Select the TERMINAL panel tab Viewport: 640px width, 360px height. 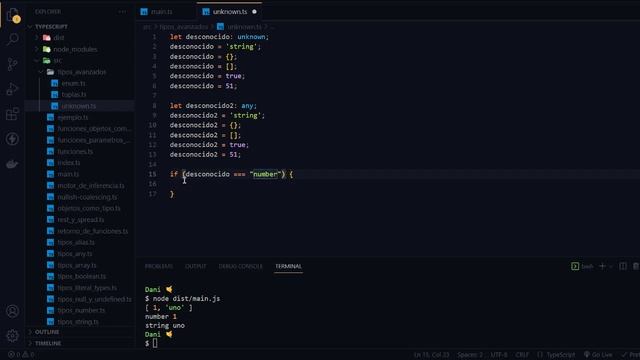(288, 267)
